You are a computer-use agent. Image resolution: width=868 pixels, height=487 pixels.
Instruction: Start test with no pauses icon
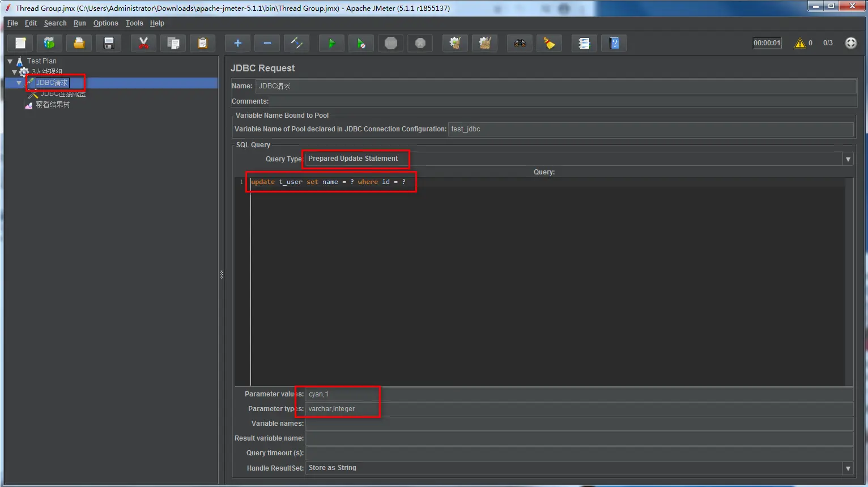click(x=361, y=43)
